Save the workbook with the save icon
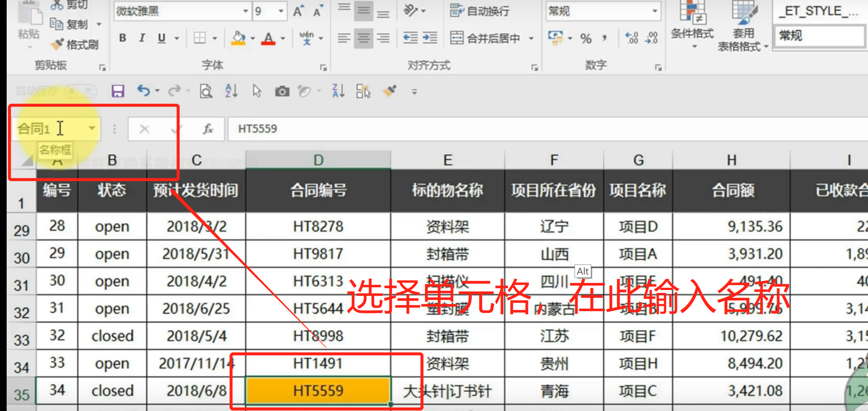This screenshot has width=868, height=411. [x=117, y=91]
